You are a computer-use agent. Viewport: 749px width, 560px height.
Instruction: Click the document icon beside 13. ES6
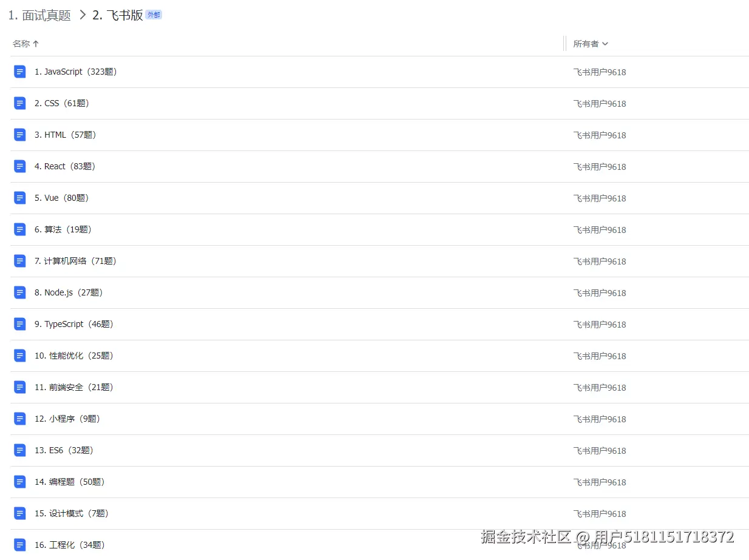(20, 450)
